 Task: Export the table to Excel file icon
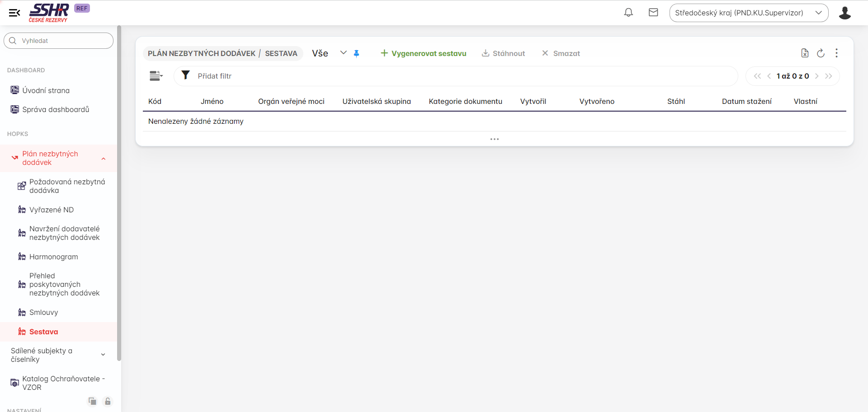click(805, 53)
